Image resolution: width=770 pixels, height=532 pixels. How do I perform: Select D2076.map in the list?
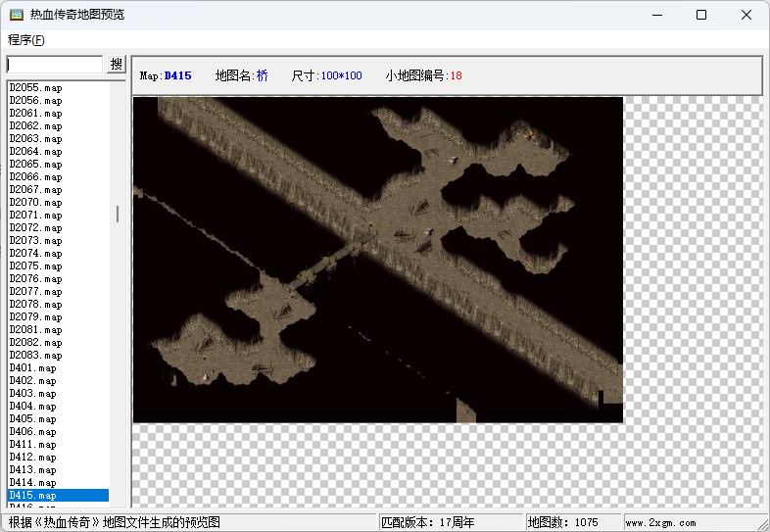click(x=58, y=279)
